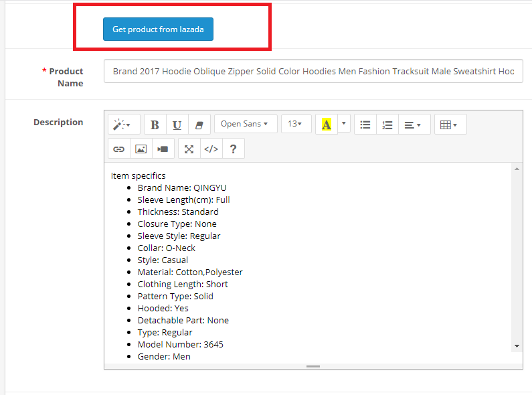
Task: Click the 'Gender: Men' list item
Action: 164,356
